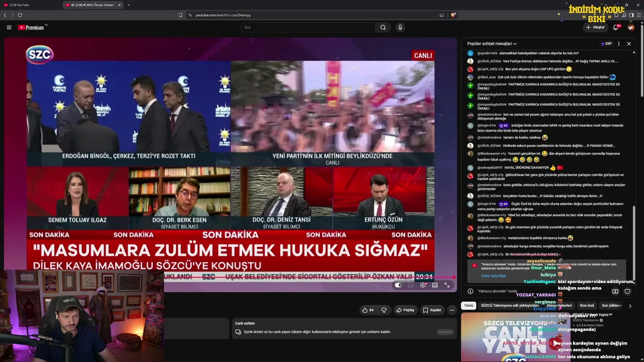The width and height of the screenshot is (644, 362).
Task: Open the account avatar menu
Action: coord(631,28)
